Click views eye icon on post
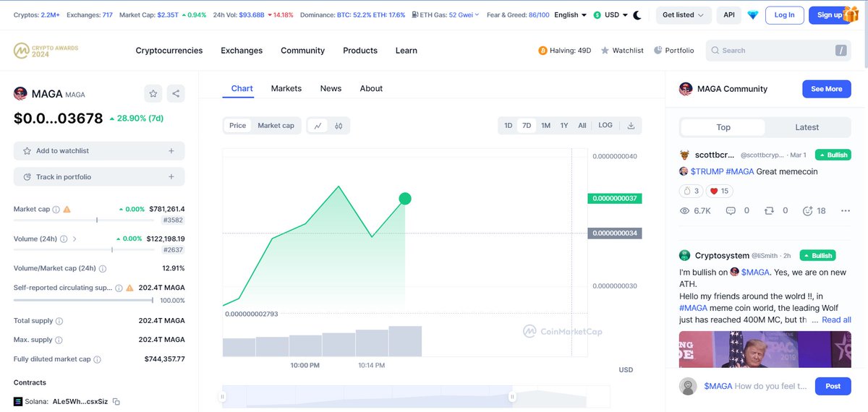The height and width of the screenshot is (412, 868). [685, 211]
